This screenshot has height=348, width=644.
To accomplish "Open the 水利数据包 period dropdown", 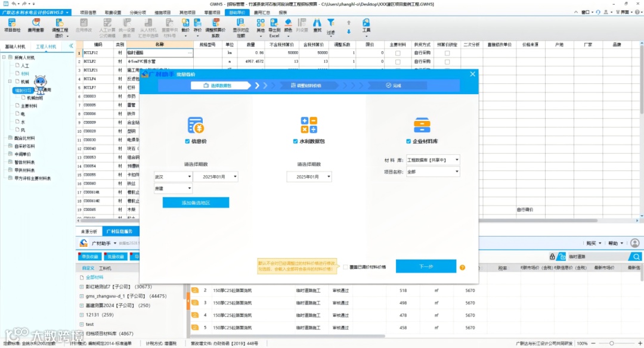I will pos(309,177).
